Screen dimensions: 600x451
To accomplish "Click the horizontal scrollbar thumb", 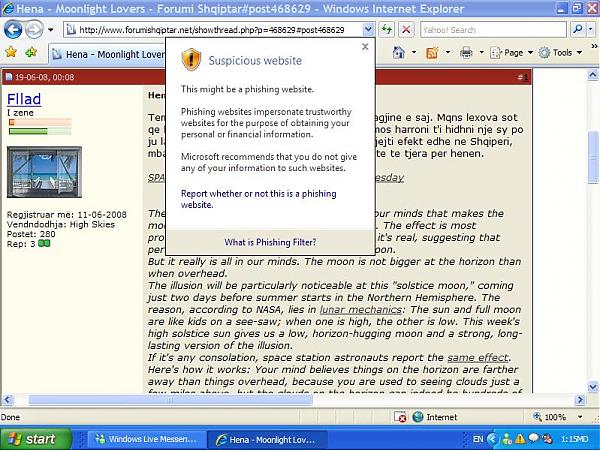I will click(170, 400).
